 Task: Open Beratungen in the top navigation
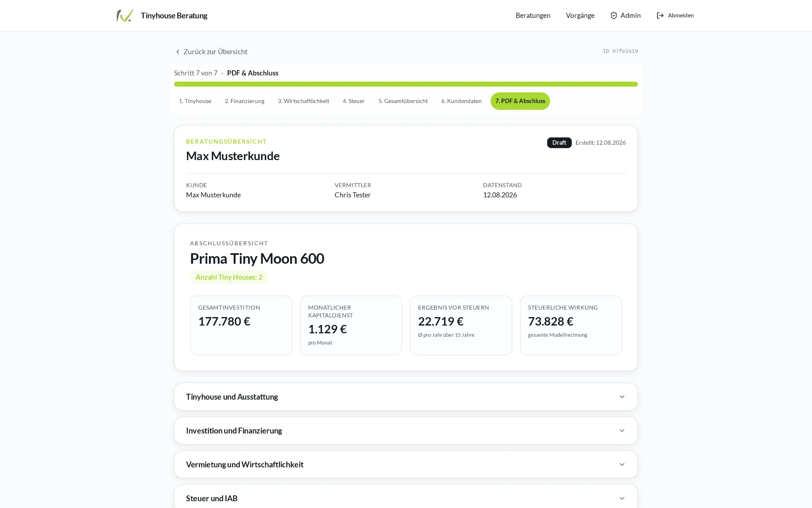click(x=533, y=15)
